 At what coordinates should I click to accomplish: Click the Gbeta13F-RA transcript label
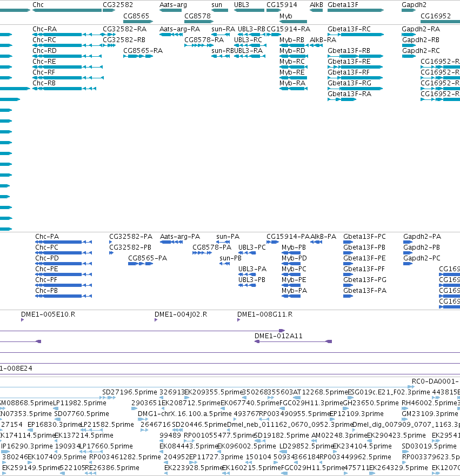pos(350,94)
